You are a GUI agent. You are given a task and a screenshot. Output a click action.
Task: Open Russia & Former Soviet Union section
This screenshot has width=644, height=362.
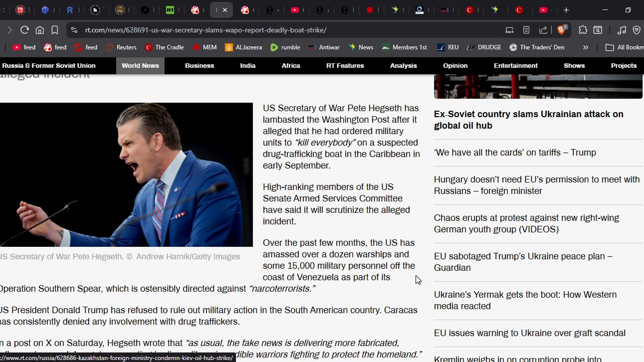click(49, 66)
